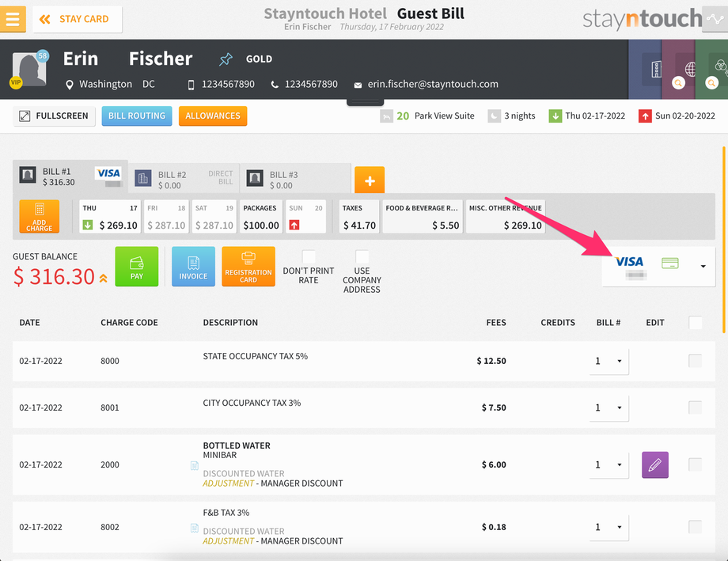Screen dimensions: 728x561
Task: Check Bottled Water row checkbox
Action: coord(695,464)
